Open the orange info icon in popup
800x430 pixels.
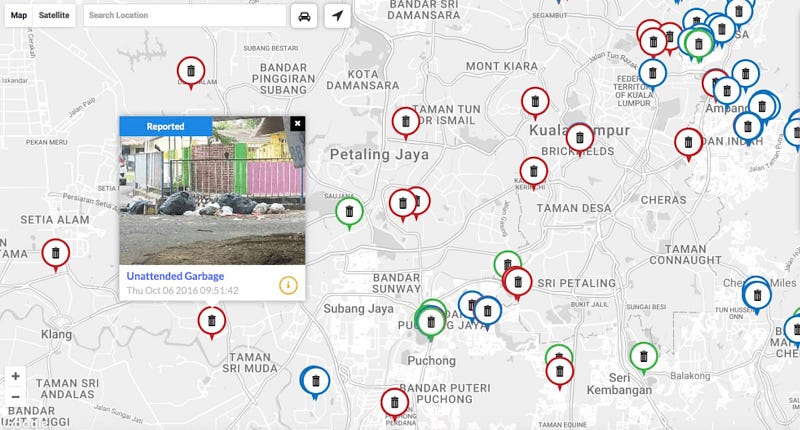coord(288,285)
